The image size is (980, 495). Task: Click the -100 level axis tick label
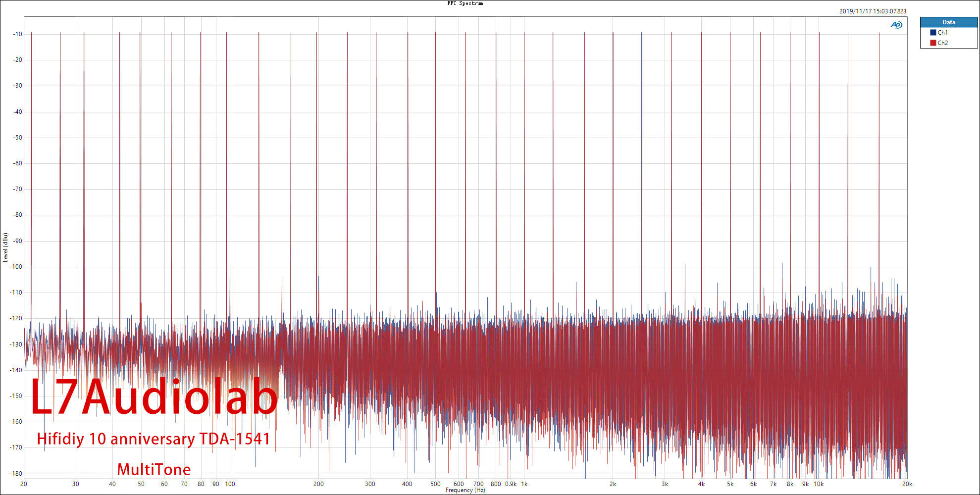coord(16,267)
